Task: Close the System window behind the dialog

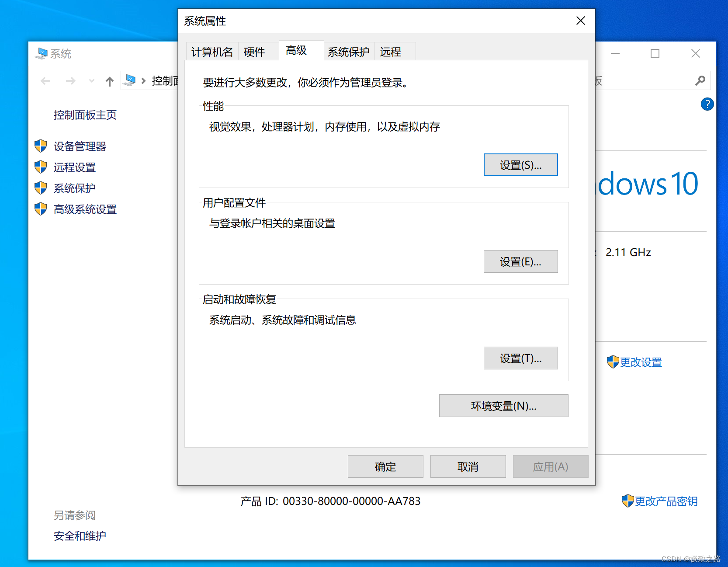Action: [x=696, y=53]
